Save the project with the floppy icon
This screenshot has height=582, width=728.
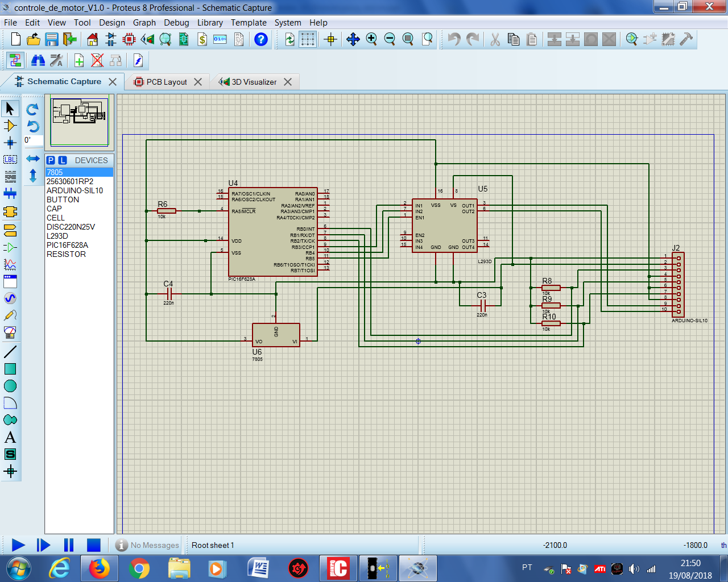[52, 39]
